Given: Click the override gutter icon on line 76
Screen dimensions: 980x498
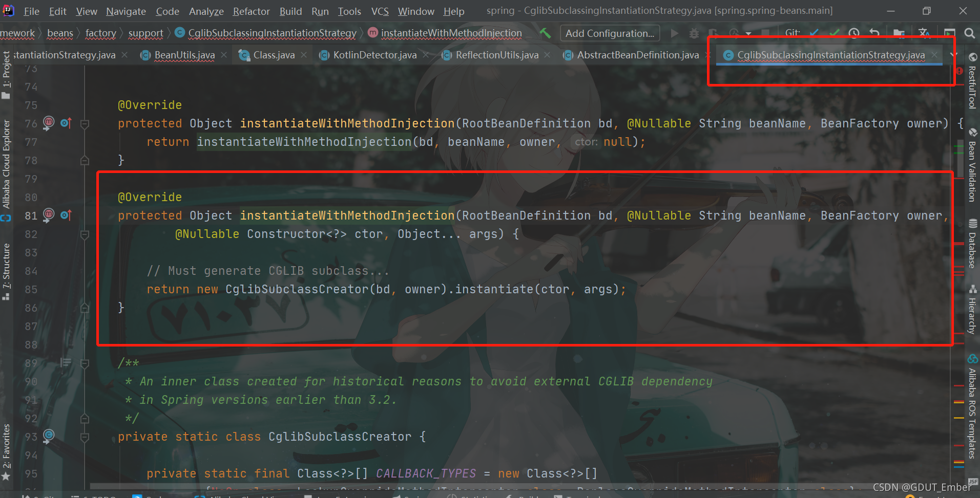Looking at the screenshot, I should point(66,123).
